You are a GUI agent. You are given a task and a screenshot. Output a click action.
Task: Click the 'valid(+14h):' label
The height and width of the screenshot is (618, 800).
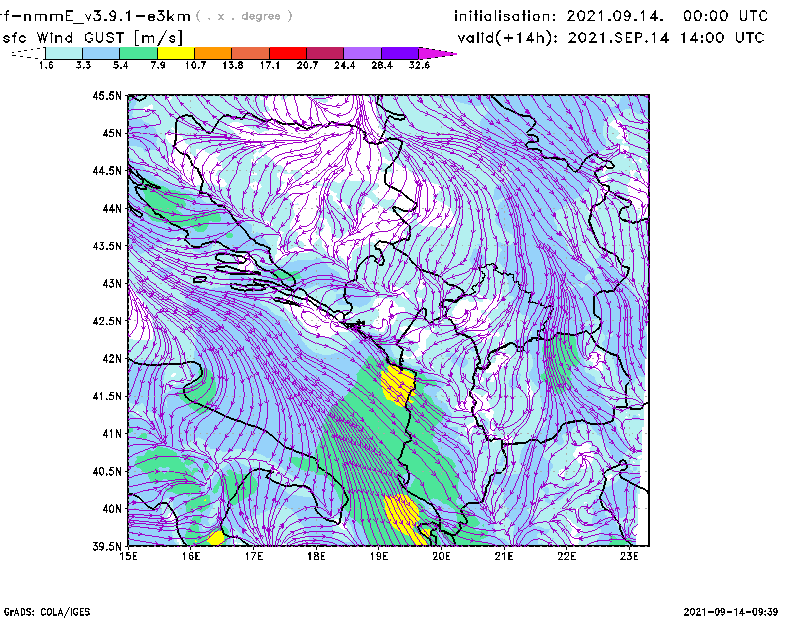[507, 38]
